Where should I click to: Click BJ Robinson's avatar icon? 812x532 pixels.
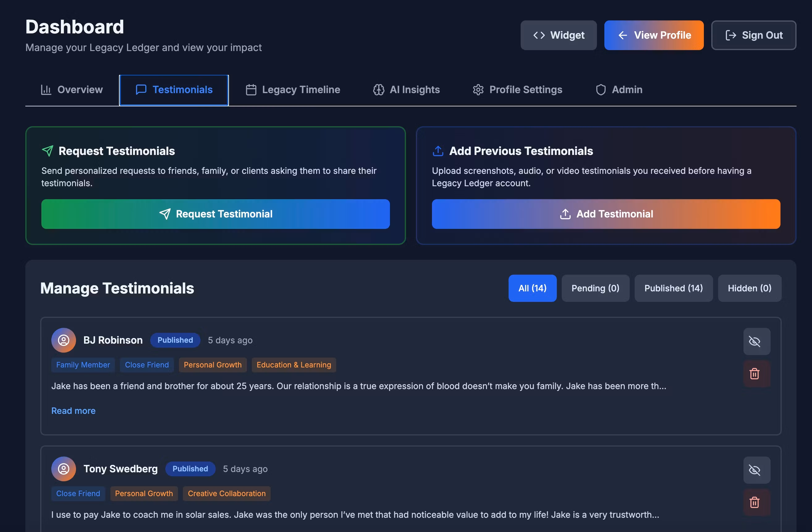(63, 340)
